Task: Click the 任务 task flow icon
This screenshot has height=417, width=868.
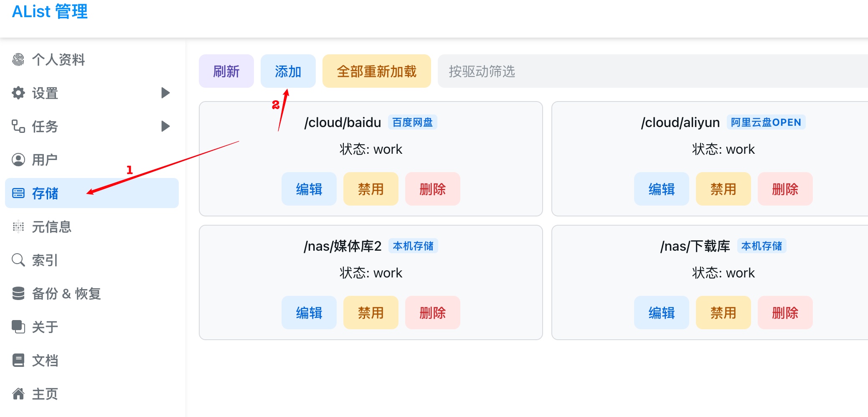Action: [x=18, y=126]
